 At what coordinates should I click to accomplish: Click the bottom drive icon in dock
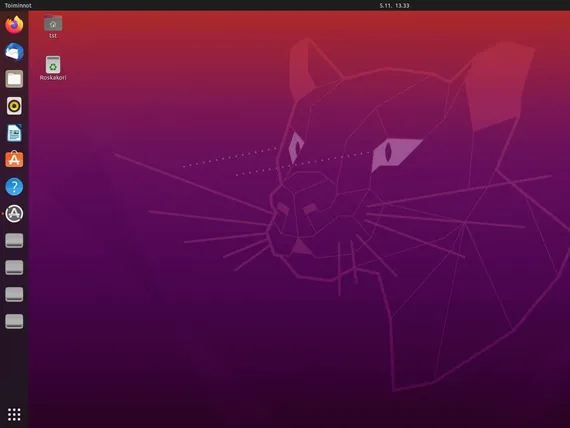[x=14, y=321]
